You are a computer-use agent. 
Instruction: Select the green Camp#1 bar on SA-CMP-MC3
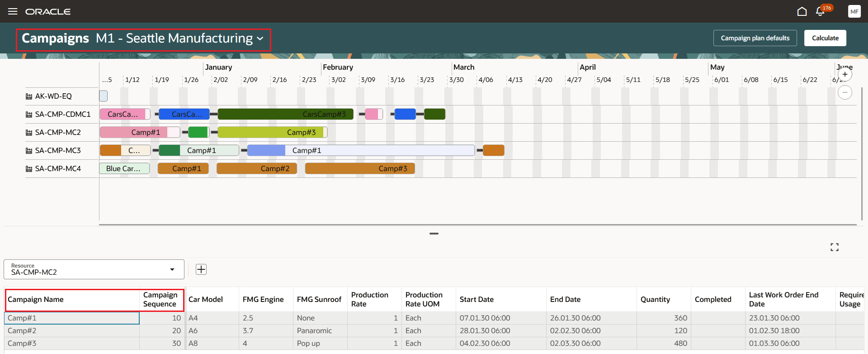click(199, 150)
